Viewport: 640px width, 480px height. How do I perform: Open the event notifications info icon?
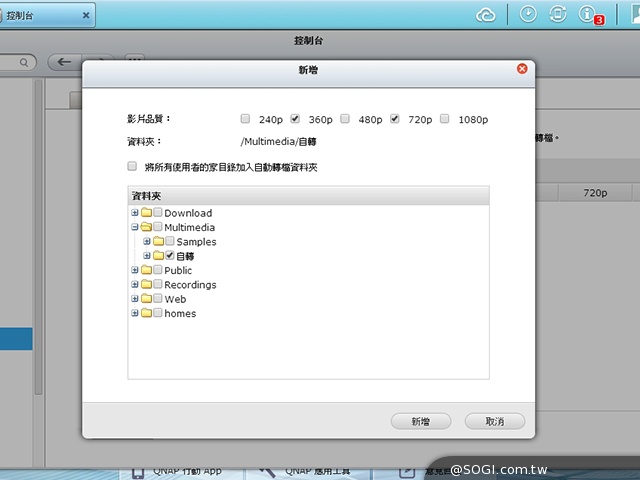[x=587, y=14]
